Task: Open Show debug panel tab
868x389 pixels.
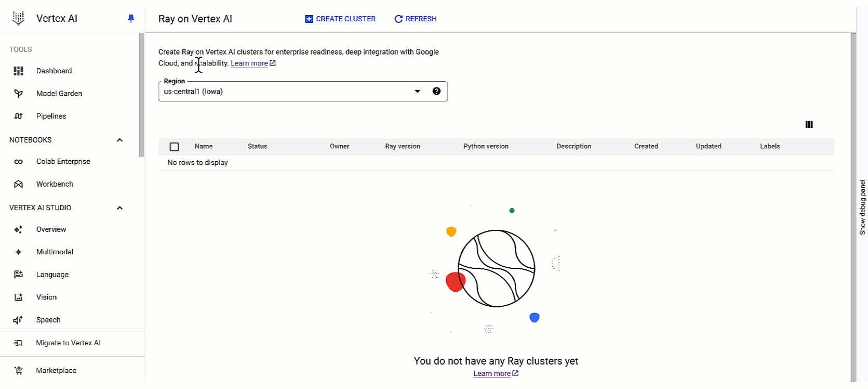Action: coord(862,207)
